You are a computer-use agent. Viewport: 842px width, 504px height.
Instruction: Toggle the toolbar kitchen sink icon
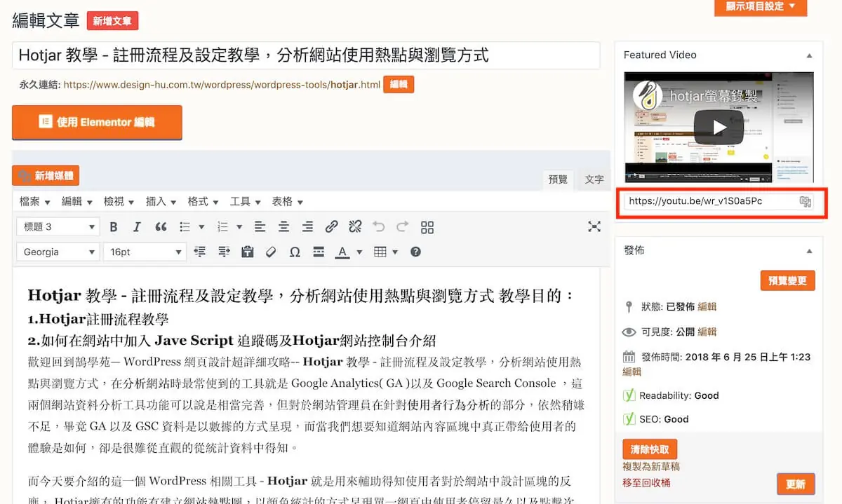click(427, 226)
